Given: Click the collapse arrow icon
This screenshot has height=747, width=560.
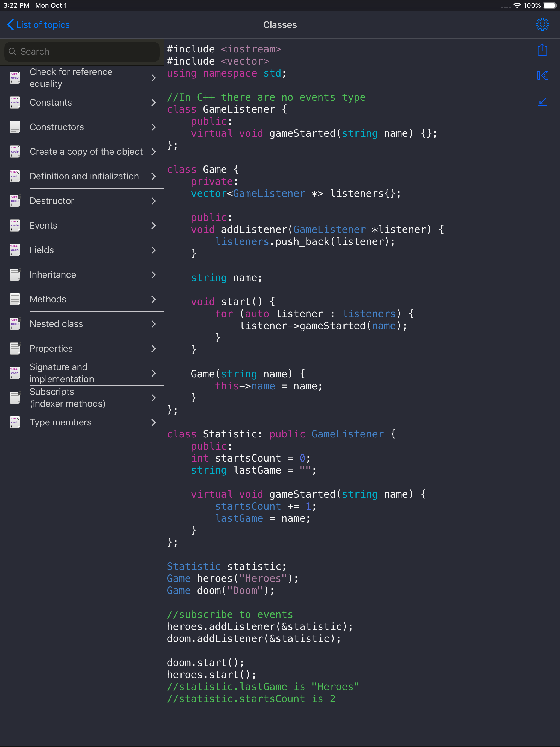Looking at the screenshot, I should [x=542, y=101].
